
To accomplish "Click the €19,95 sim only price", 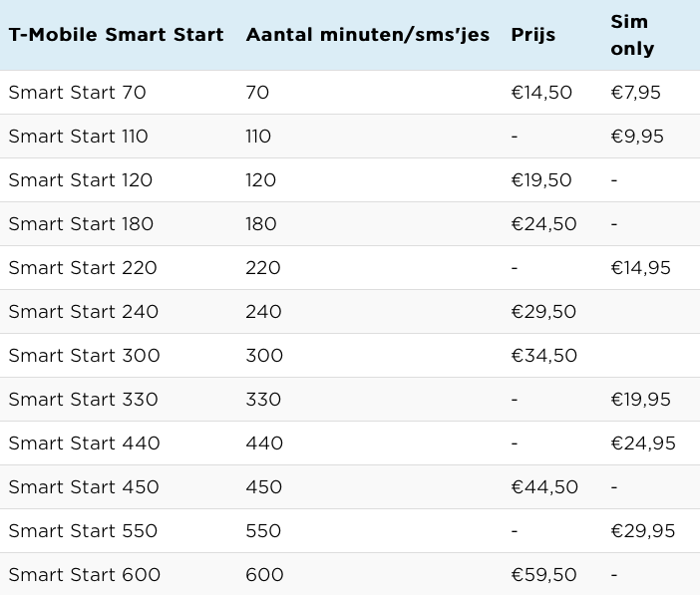I will 640,400.
